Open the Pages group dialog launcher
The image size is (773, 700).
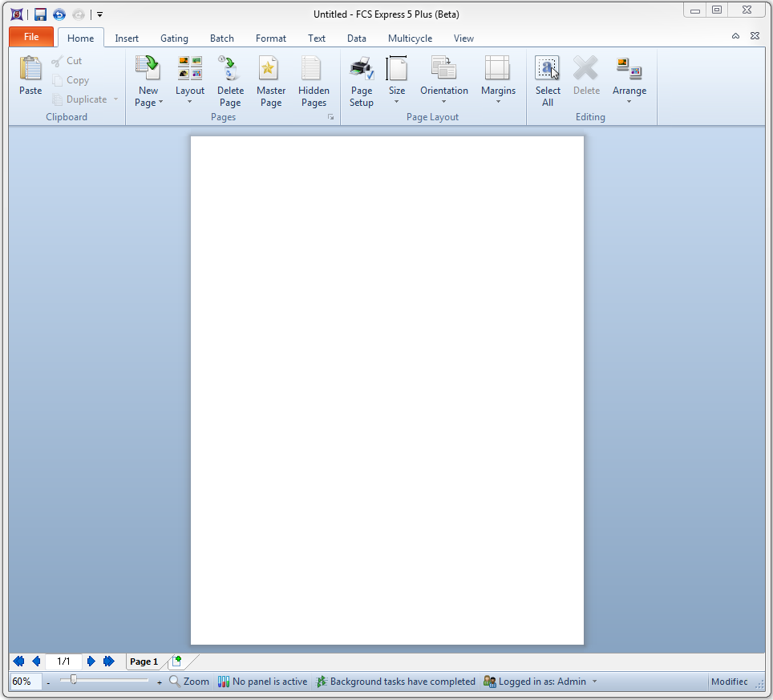(330, 118)
